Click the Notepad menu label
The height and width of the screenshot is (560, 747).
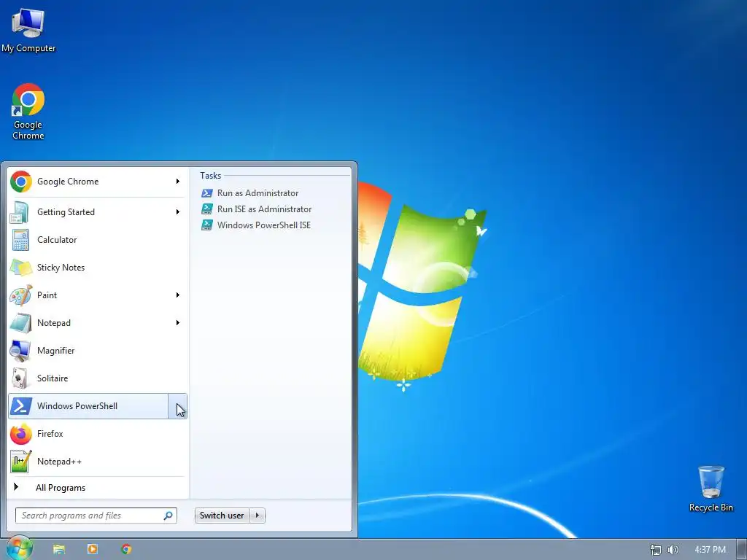tap(54, 323)
